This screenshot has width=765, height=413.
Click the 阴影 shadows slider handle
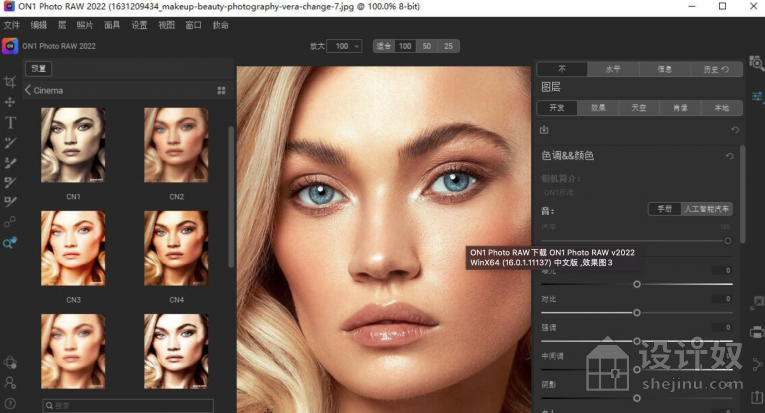pos(637,398)
